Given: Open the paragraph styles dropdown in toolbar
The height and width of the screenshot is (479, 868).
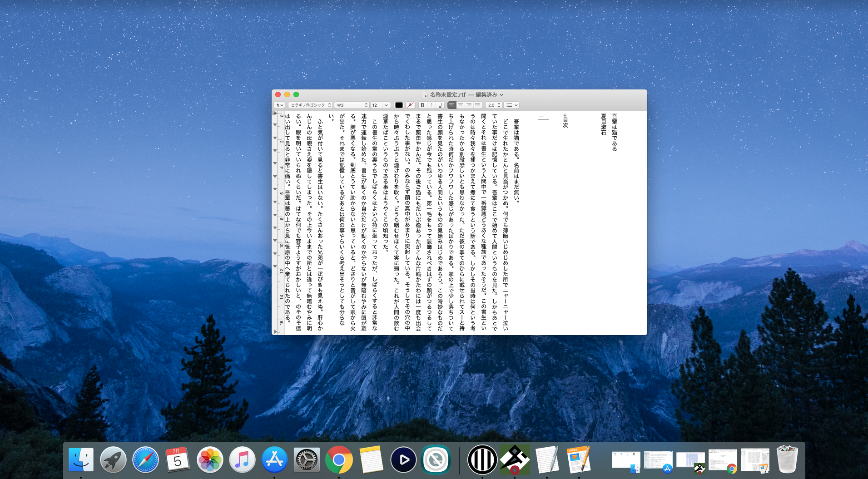Looking at the screenshot, I should pos(279,105).
